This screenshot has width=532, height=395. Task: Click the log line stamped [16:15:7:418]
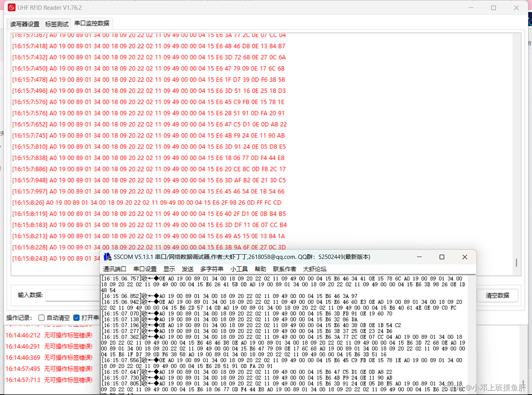[x=149, y=46]
